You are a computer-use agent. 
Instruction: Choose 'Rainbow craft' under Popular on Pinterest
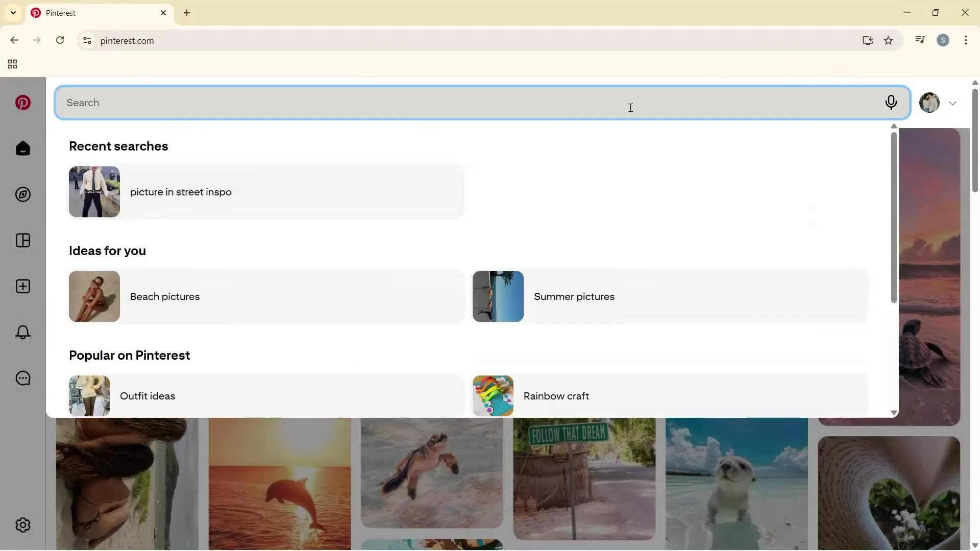click(x=557, y=395)
